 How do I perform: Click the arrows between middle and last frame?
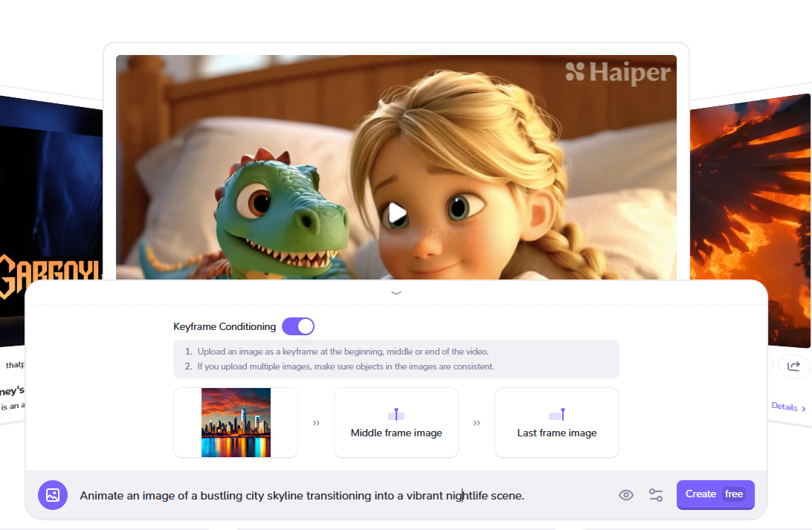coord(477,423)
